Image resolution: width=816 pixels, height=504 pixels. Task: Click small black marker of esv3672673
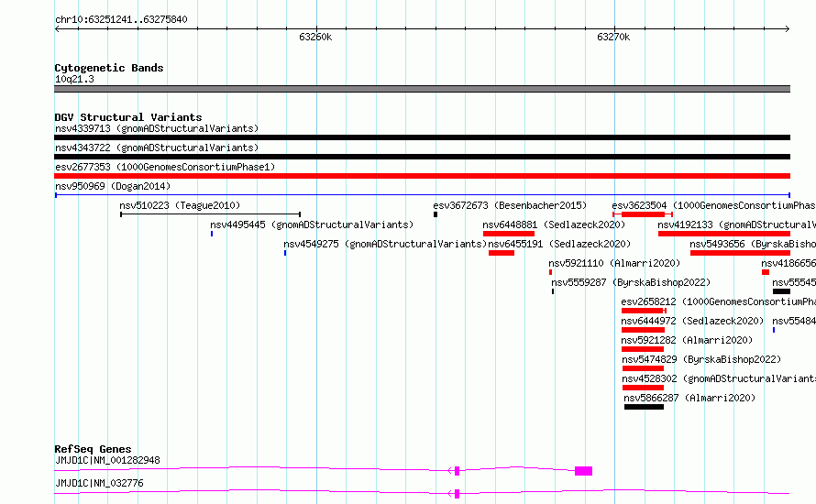pyautogui.click(x=436, y=214)
